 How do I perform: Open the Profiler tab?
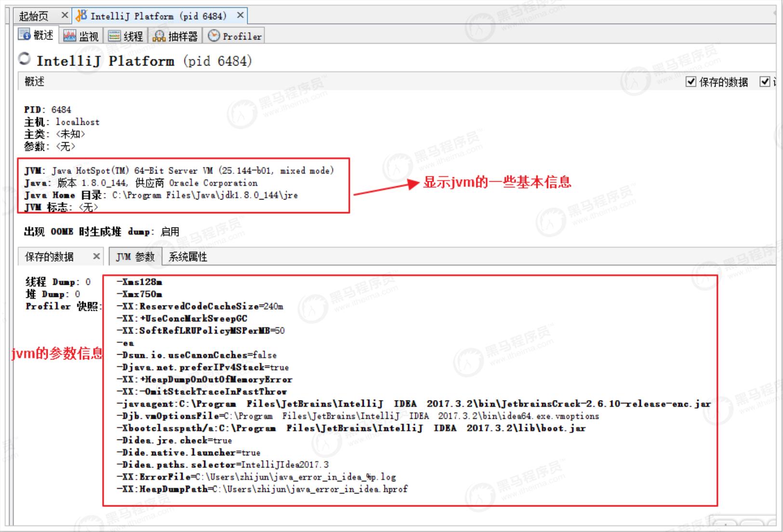click(x=234, y=36)
